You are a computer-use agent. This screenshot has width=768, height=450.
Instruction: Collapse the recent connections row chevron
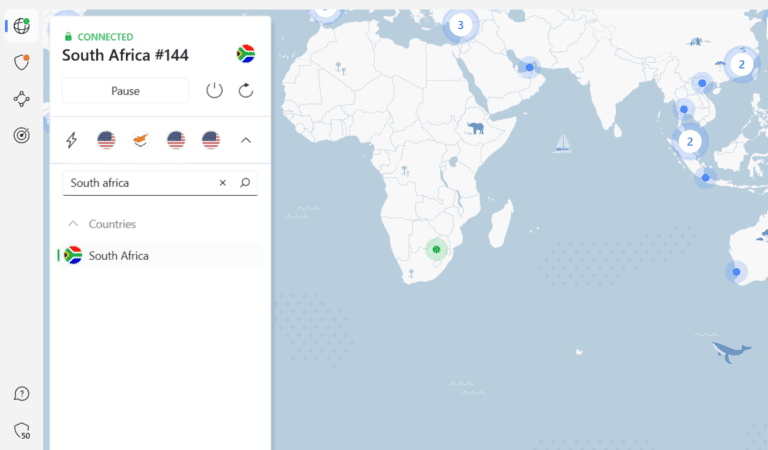click(246, 140)
